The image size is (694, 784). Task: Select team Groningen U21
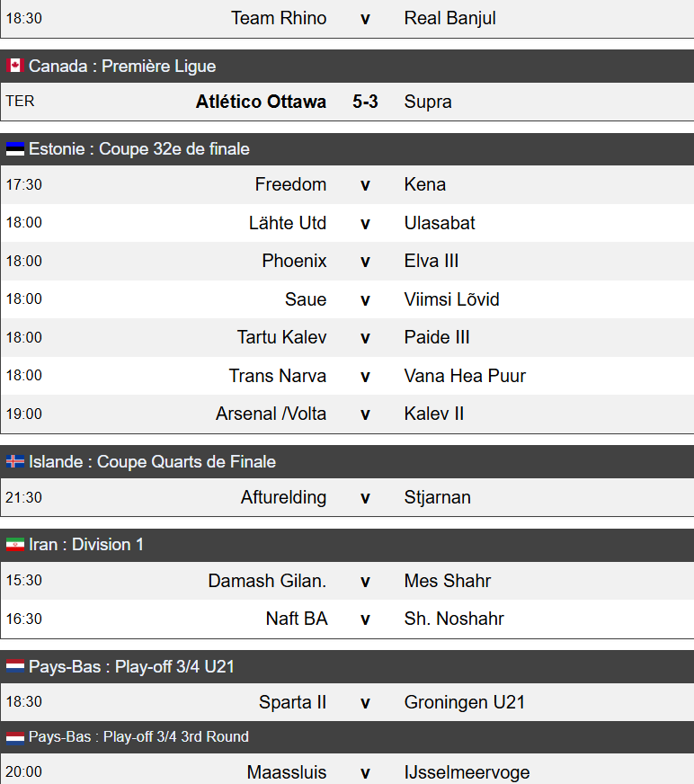tap(465, 702)
